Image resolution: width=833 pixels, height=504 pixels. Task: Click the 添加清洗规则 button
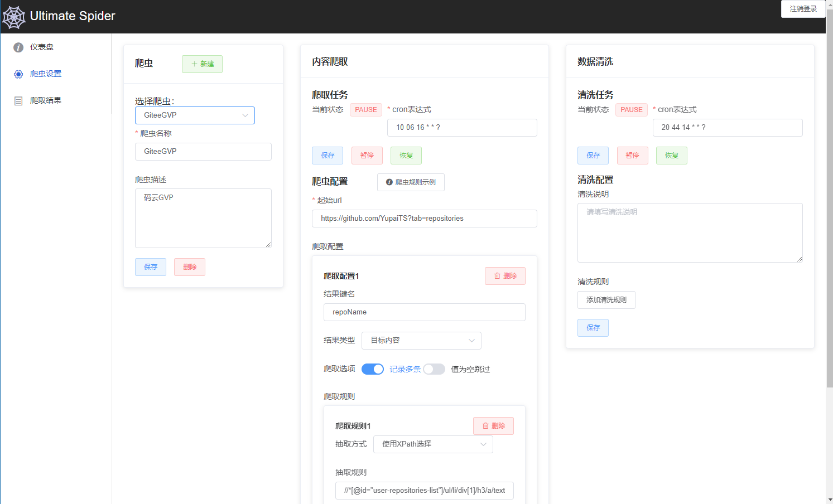pos(606,299)
